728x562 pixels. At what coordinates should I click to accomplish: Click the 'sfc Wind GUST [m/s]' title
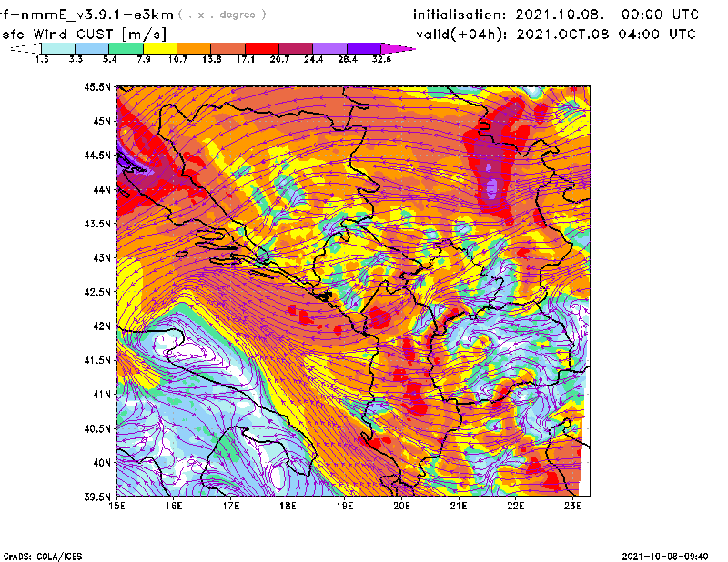click(84, 35)
